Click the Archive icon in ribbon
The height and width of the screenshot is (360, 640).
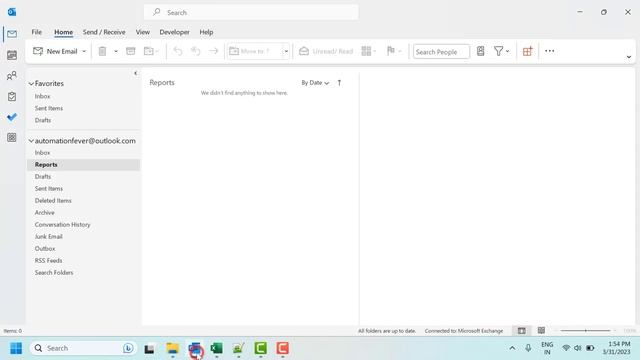pyautogui.click(x=131, y=51)
